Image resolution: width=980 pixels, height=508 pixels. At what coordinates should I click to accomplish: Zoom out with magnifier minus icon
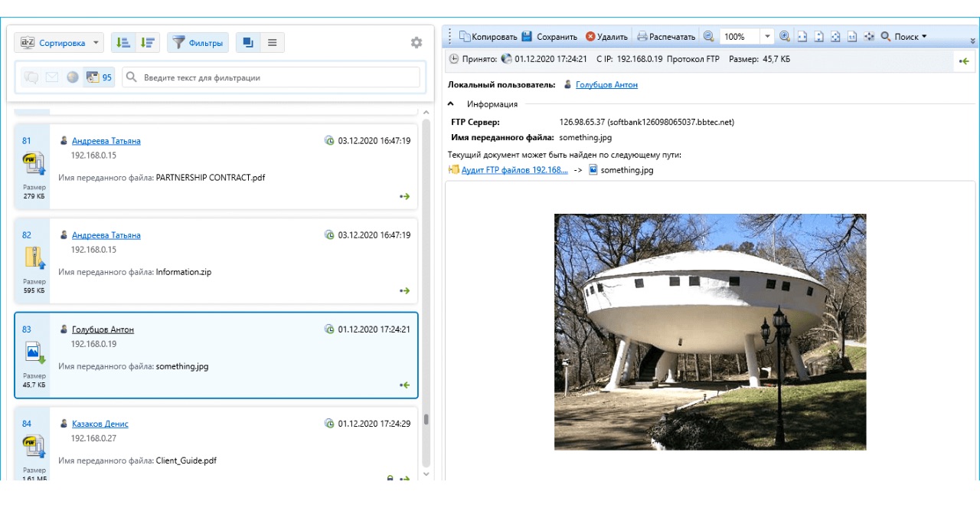[x=708, y=36]
